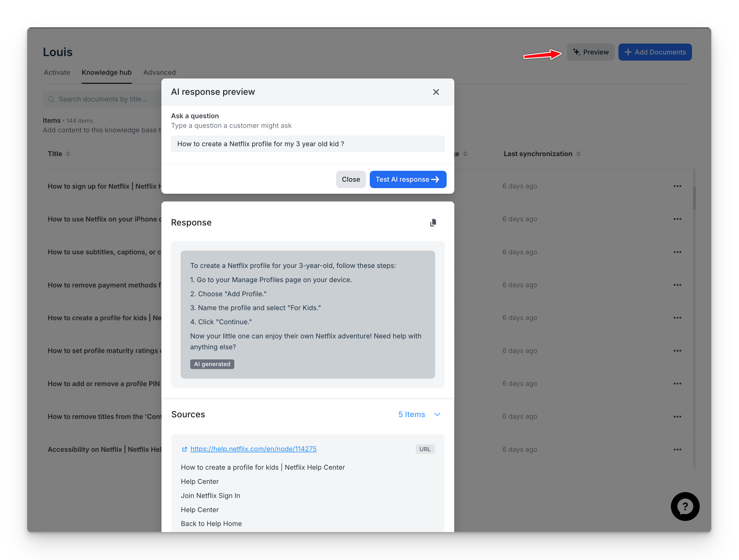Screen dimensions: 739x560
Task: Open more options for 'How to use Netflix on your iPhone' row
Action: (677, 219)
